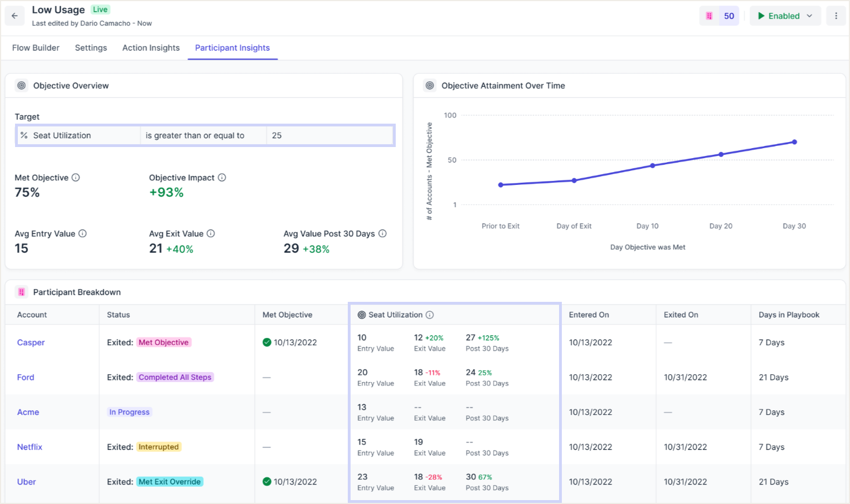Open the Casper account link
Screen dimensions: 850x504
click(31, 342)
